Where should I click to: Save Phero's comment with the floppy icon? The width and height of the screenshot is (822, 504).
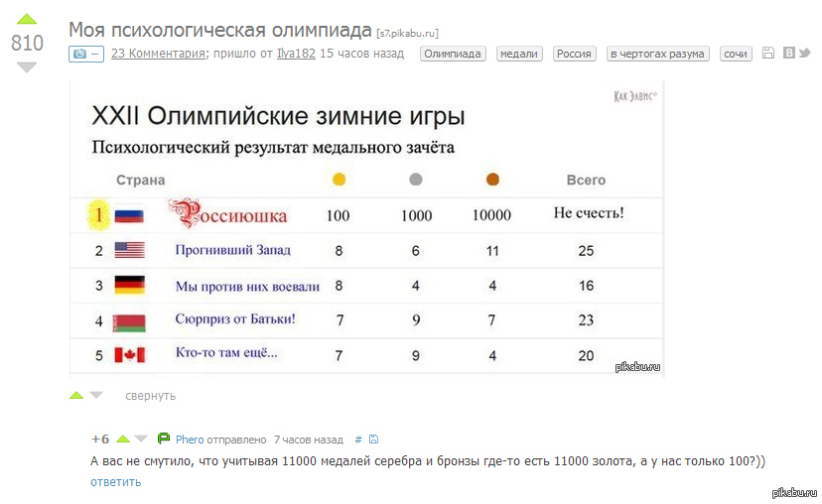point(373,440)
